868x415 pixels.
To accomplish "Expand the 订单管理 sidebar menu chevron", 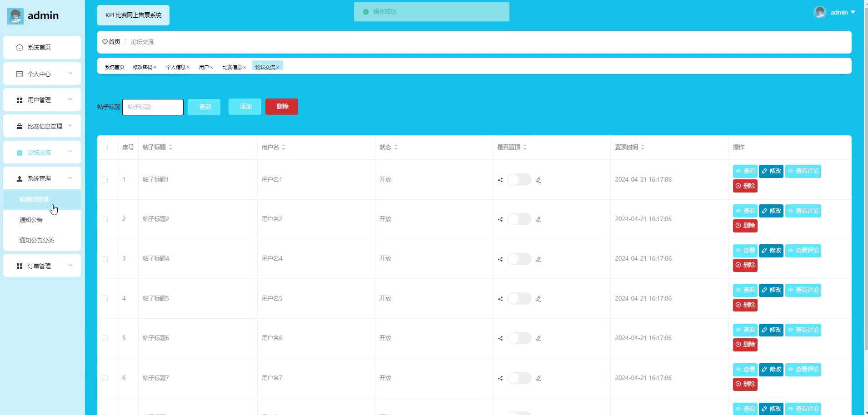I will (70, 266).
